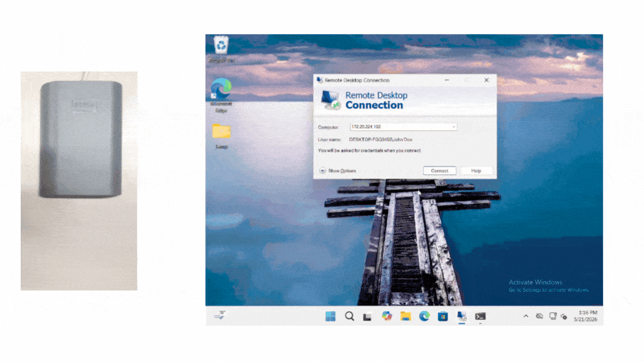Open the yellow folder on desktop
This screenshot has width=644, height=362.
coord(221,136)
